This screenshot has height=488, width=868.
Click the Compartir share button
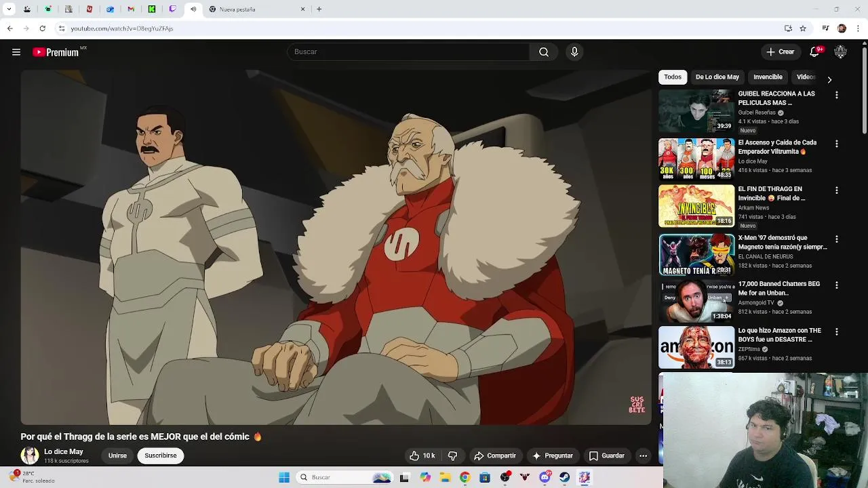click(495, 455)
